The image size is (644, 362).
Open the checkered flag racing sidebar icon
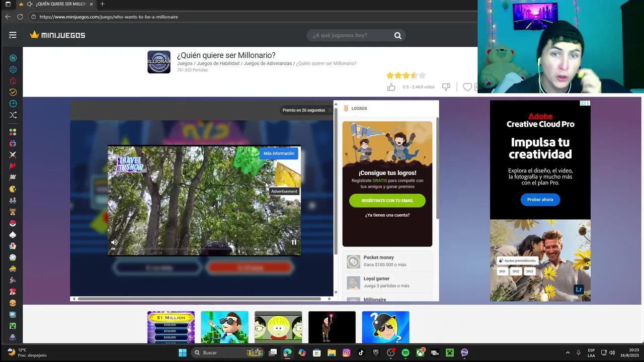click(13, 177)
